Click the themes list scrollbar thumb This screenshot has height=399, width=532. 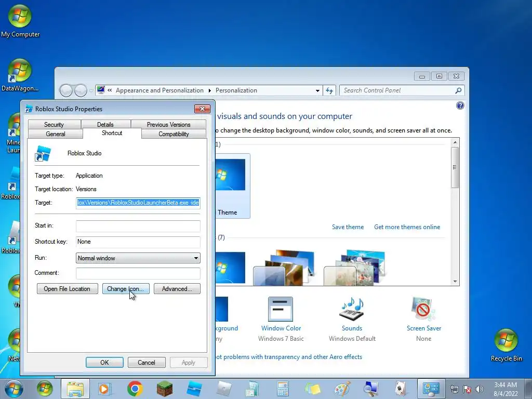pyautogui.click(x=455, y=167)
